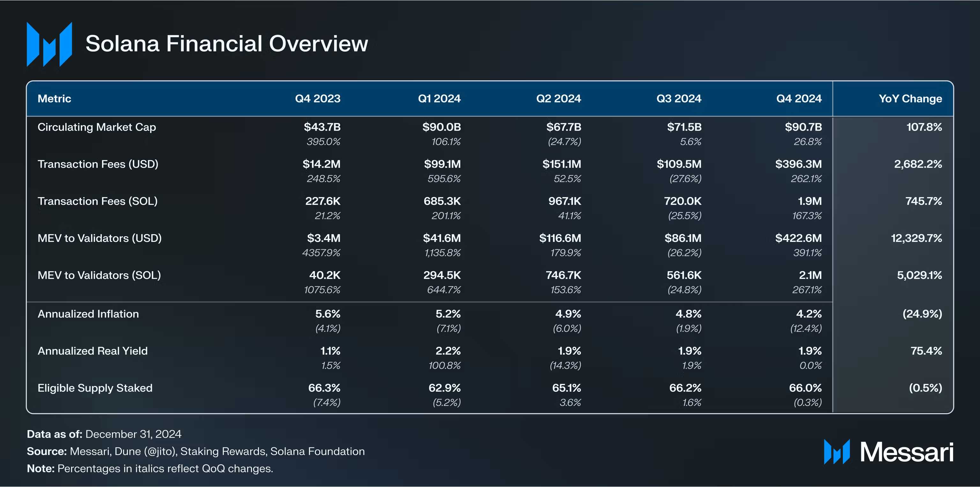980x487 pixels.
Task: Select the $3.4M MEV value
Action: click(x=324, y=238)
